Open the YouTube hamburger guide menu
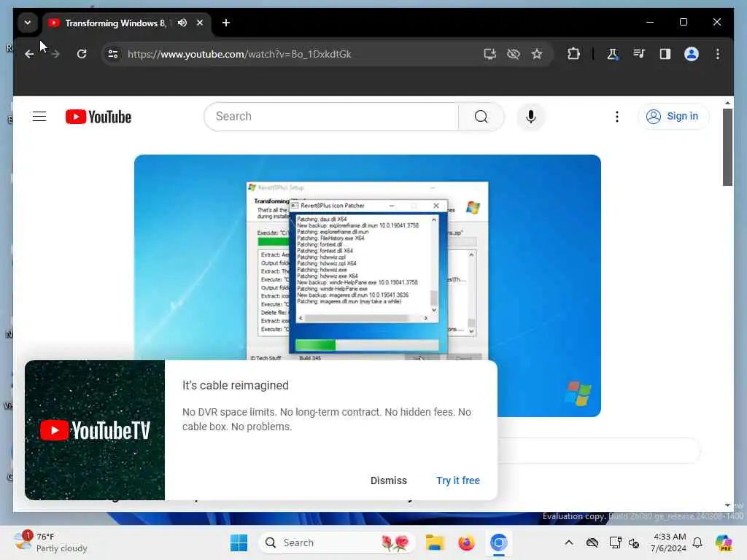The width and height of the screenshot is (747, 560). pos(39,117)
